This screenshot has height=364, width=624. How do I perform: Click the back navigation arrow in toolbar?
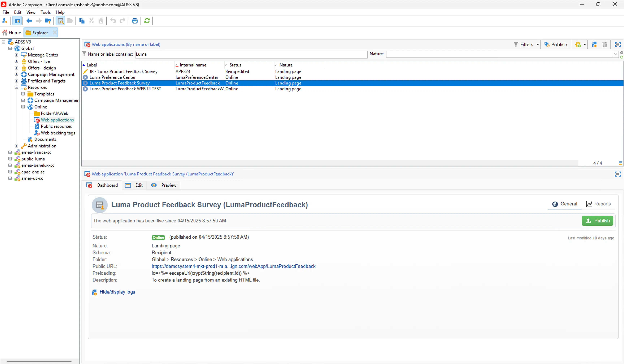tap(29, 21)
